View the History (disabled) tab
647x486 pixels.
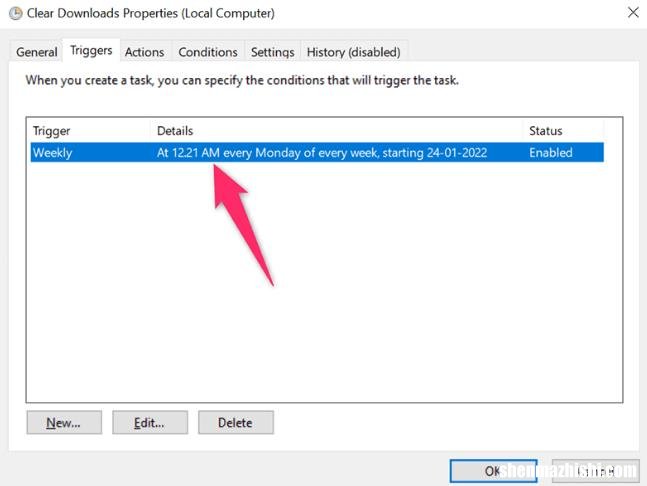[353, 52]
